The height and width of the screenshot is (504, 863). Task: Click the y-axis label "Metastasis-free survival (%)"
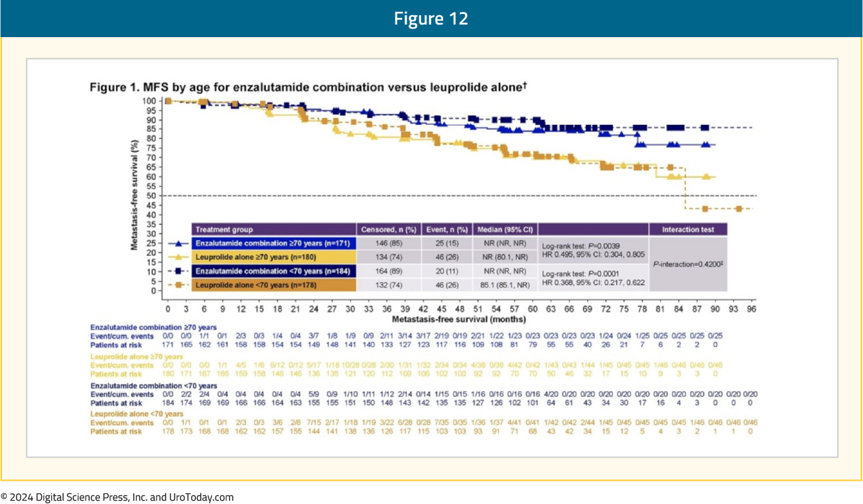(x=134, y=194)
